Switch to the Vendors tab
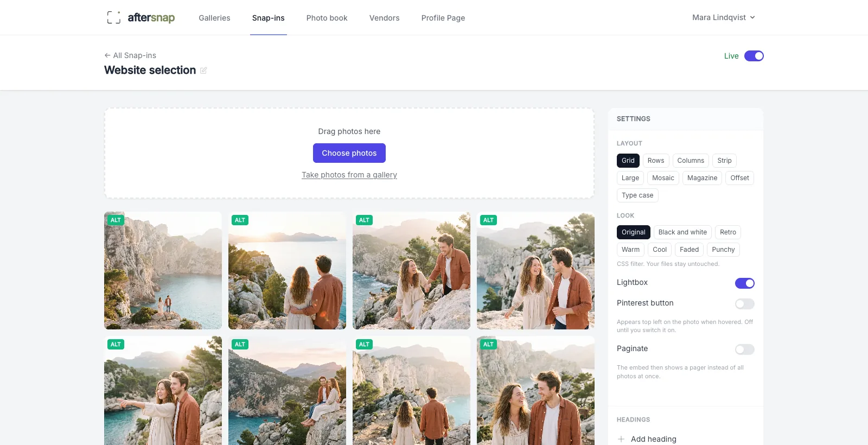This screenshot has width=868, height=445. 384,18
